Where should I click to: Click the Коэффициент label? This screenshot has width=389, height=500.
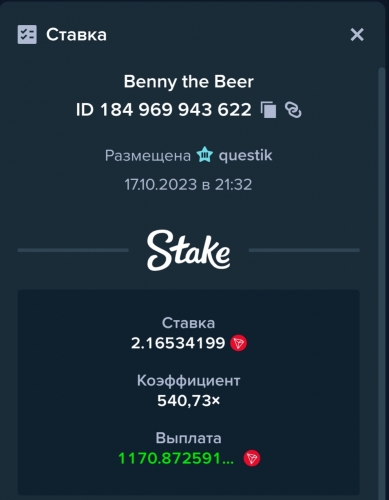[188, 380]
